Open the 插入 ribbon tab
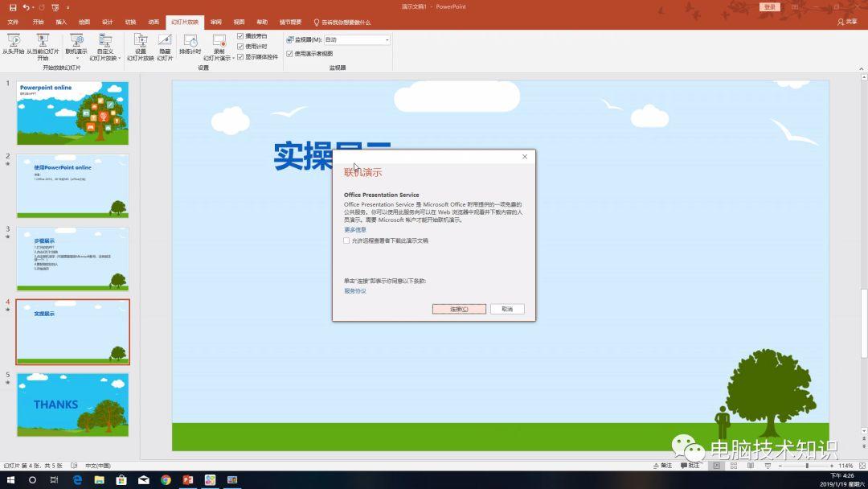This screenshot has width=868, height=489. point(61,23)
